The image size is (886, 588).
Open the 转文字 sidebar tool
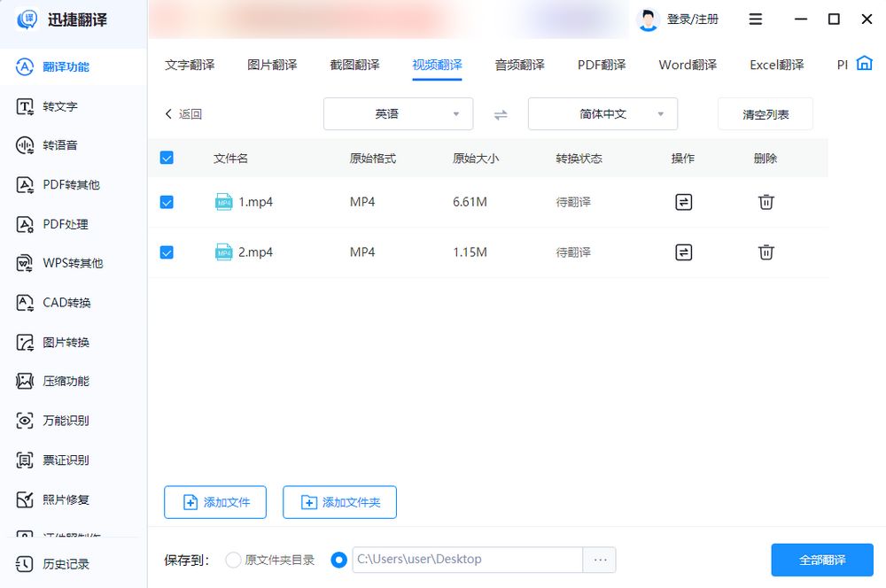pyautogui.click(x=53, y=106)
